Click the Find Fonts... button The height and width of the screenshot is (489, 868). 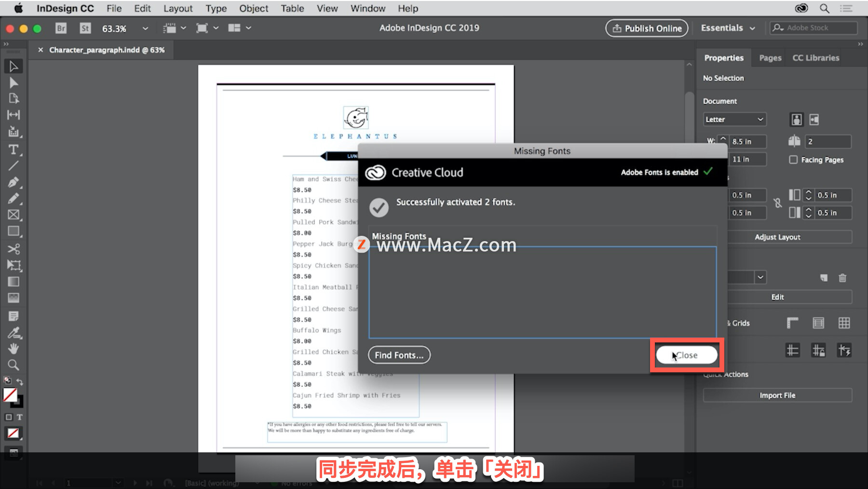(x=399, y=355)
